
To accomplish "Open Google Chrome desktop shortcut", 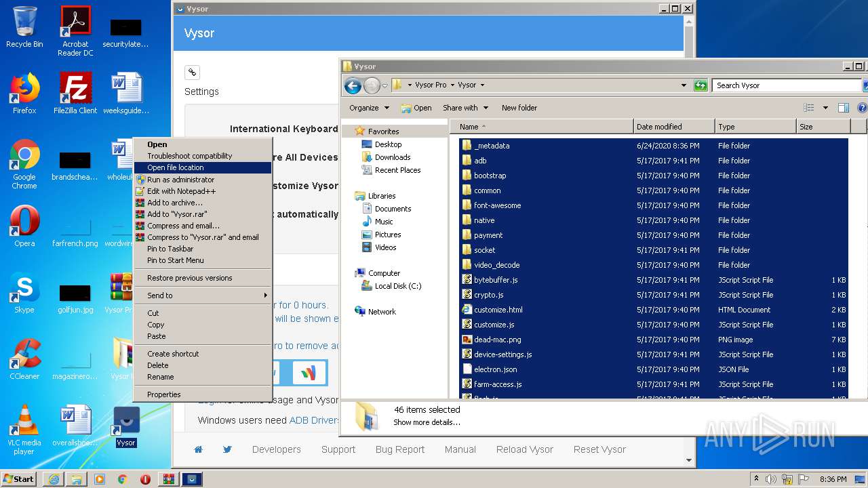I will (24, 164).
